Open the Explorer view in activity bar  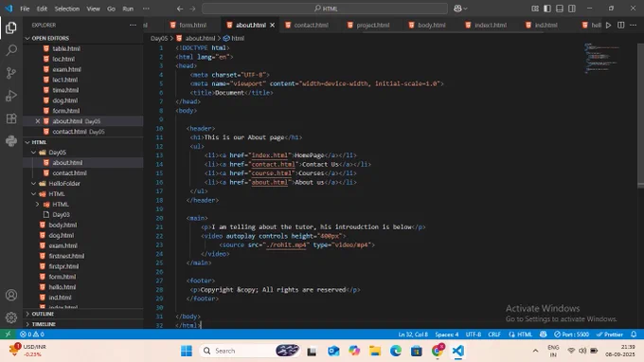coord(11,27)
